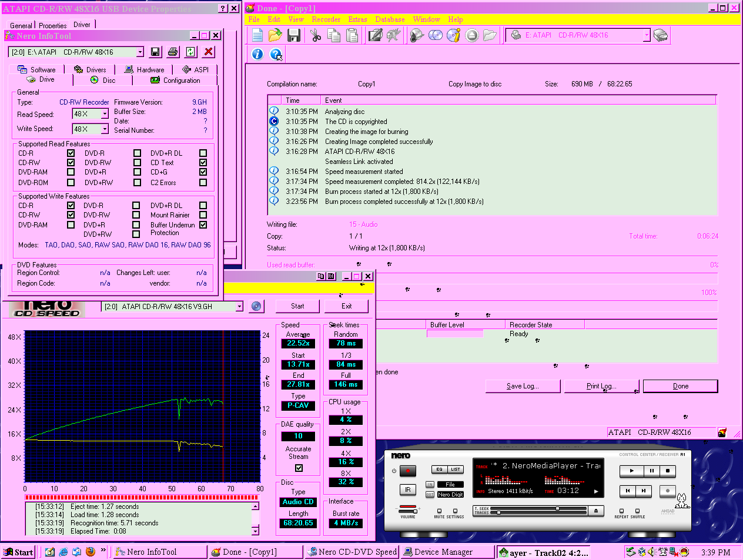This screenshot has width=743, height=560.
Task: Open the Database menu
Action: pos(390,19)
